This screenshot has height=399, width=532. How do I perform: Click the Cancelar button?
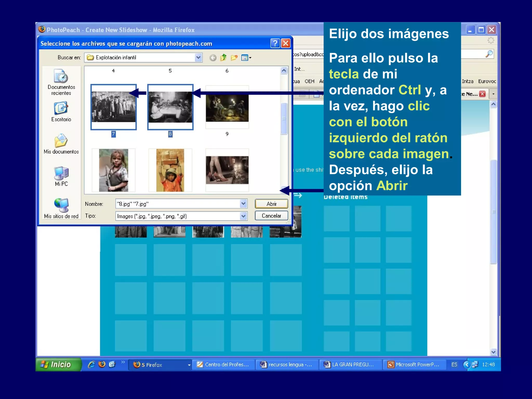click(x=271, y=216)
